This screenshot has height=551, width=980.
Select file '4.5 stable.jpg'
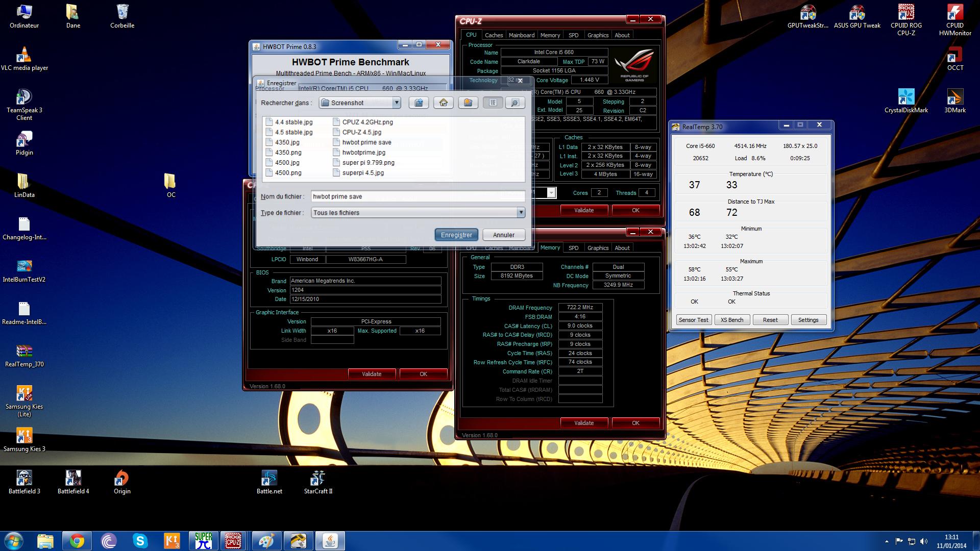point(289,132)
